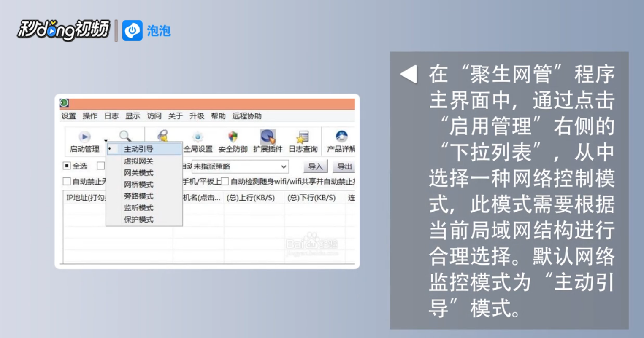This screenshot has width=644, height=338.
Task: Click the magnifying glass search icon
Action: click(125, 136)
